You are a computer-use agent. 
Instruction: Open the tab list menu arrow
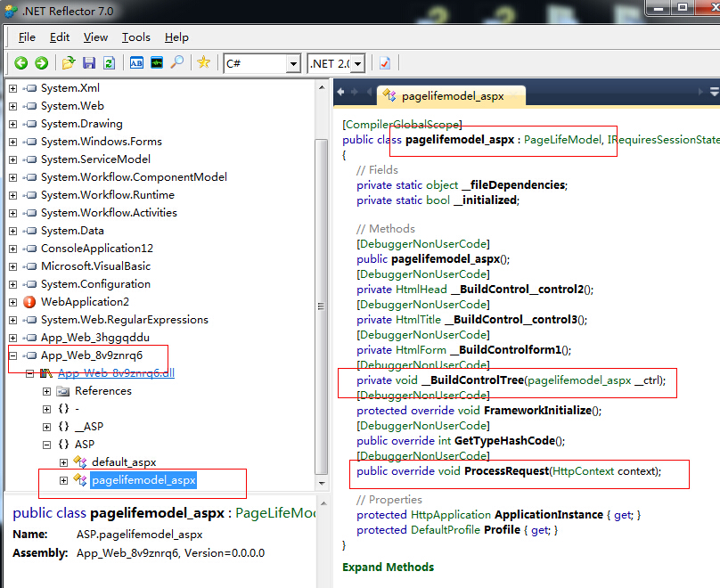pyautogui.click(x=714, y=92)
